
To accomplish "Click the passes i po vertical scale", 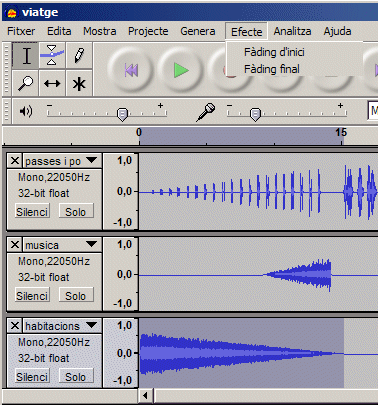I will [x=120, y=192].
